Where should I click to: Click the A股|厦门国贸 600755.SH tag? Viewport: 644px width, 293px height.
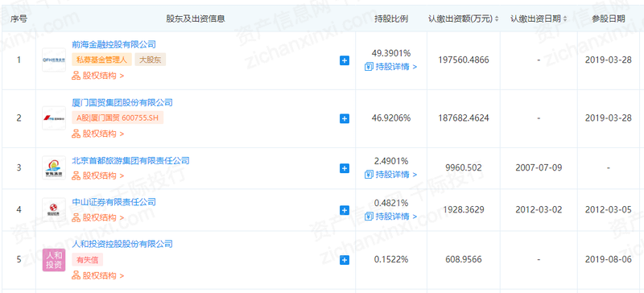118,118
